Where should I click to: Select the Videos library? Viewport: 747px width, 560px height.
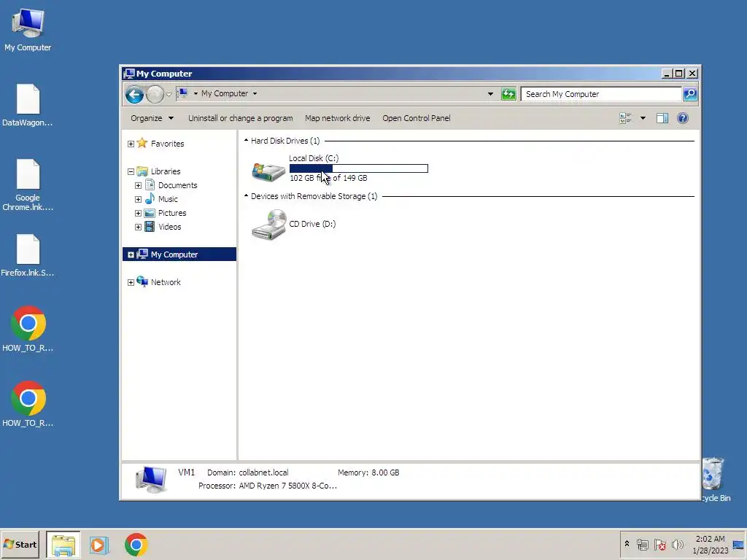point(169,227)
